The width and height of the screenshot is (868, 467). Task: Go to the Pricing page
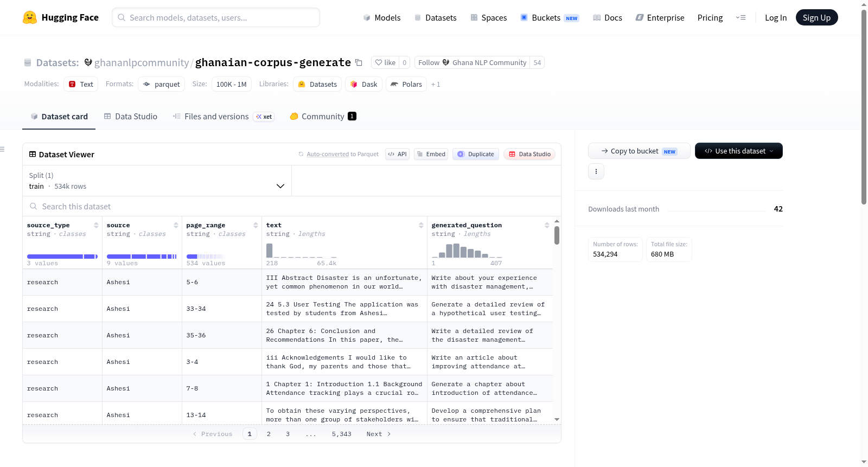tap(710, 17)
